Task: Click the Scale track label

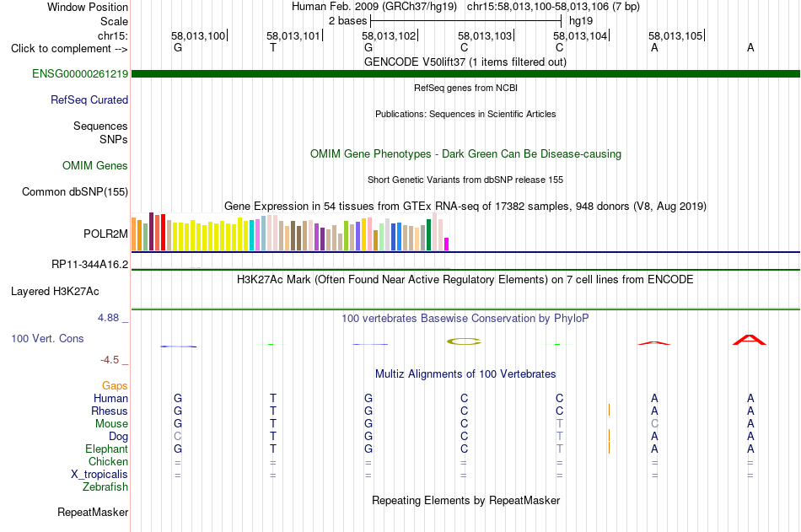Action: click(x=114, y=21)
